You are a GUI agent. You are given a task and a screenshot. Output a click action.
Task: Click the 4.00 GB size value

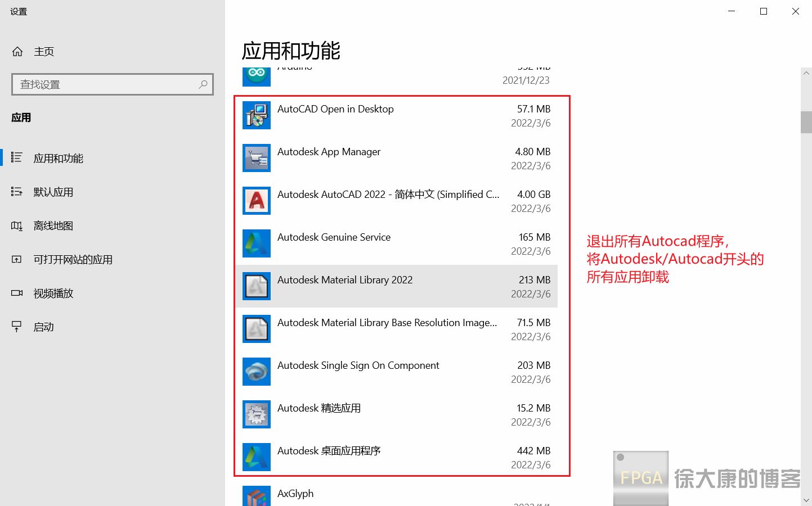pyautogui.click(x=533, y=195)
